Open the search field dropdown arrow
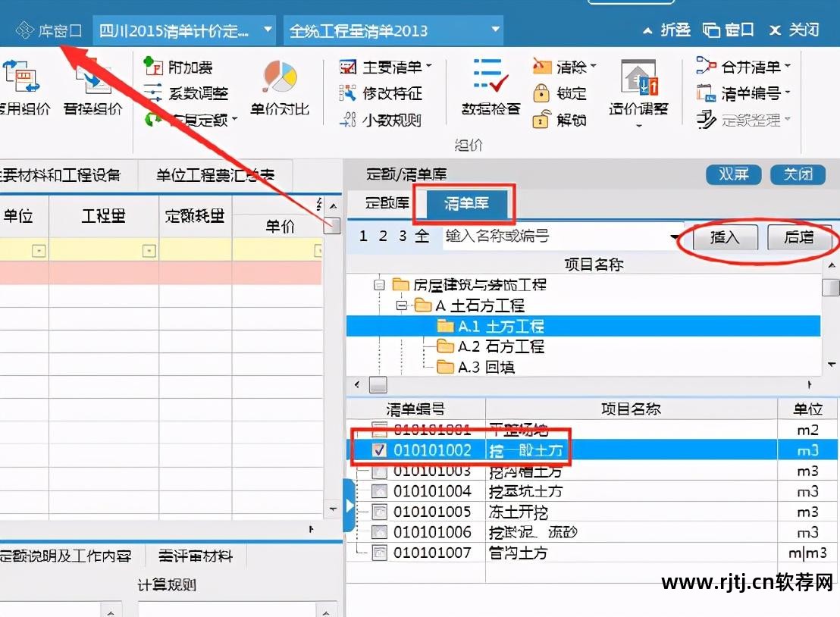 click(675, 236)
